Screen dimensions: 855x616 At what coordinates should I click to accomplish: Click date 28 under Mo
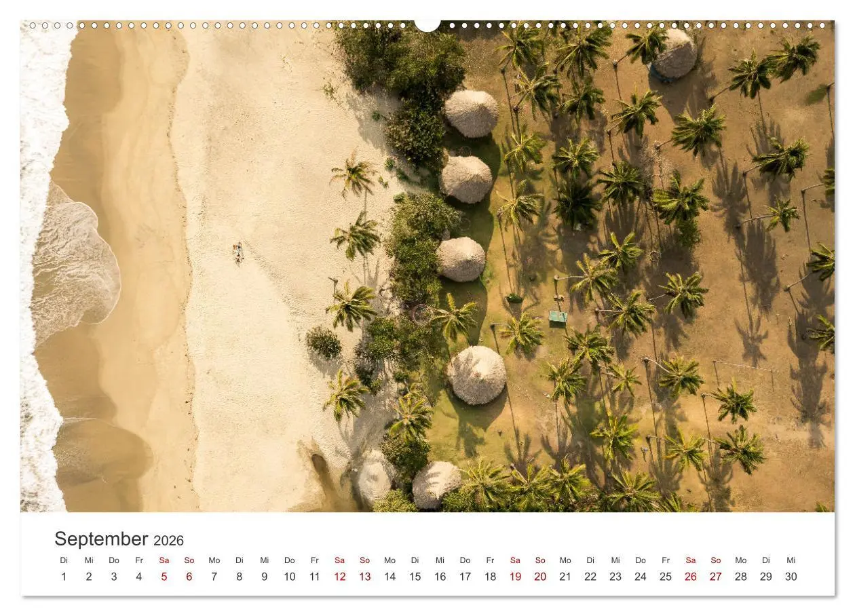(740, 577)
